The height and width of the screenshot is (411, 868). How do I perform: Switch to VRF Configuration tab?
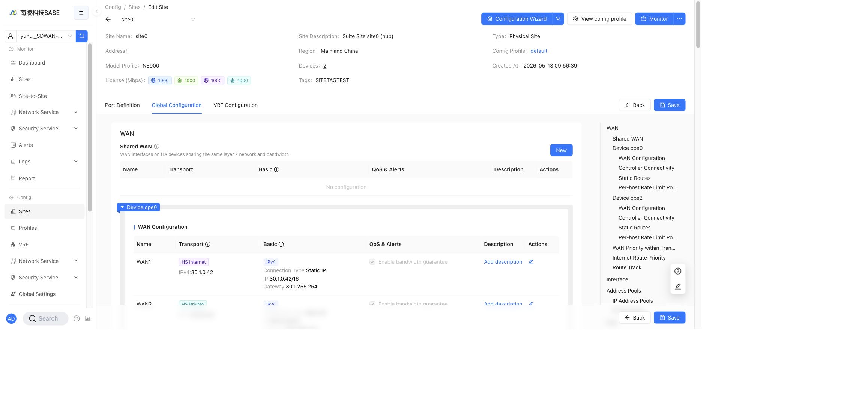(x=236, y=105)
